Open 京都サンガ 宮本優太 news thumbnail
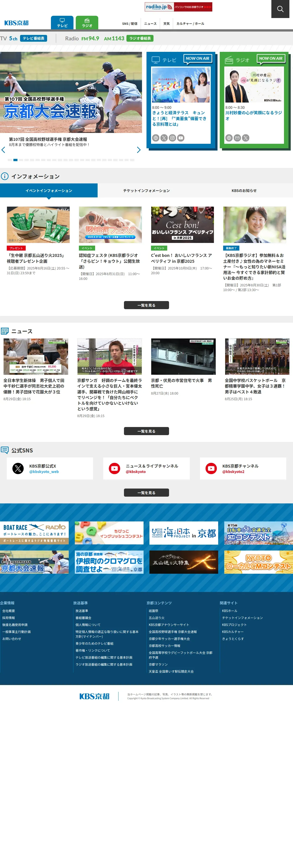This screenshot has width=293, height=868. pyautogui.click(x=110, y=356)
